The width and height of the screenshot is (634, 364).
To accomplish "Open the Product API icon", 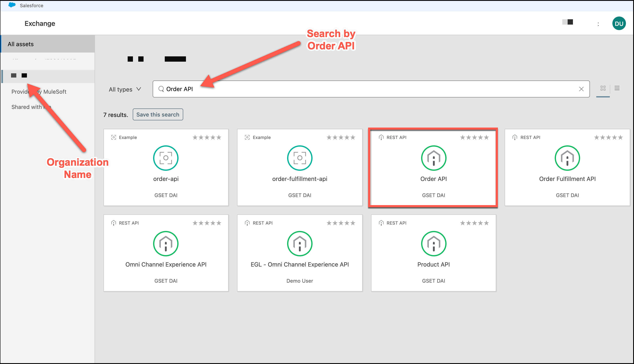I will [x=434, y=243].
